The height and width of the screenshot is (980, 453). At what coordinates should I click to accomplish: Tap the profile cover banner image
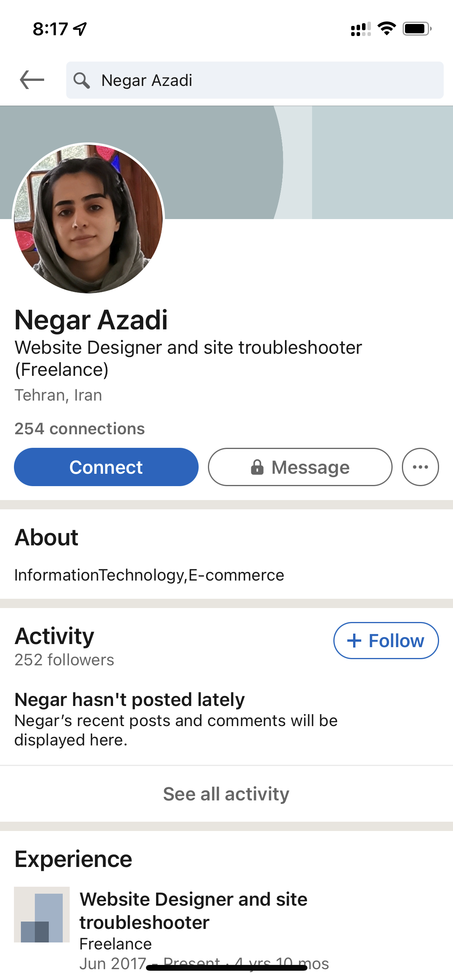pos(348,163)
